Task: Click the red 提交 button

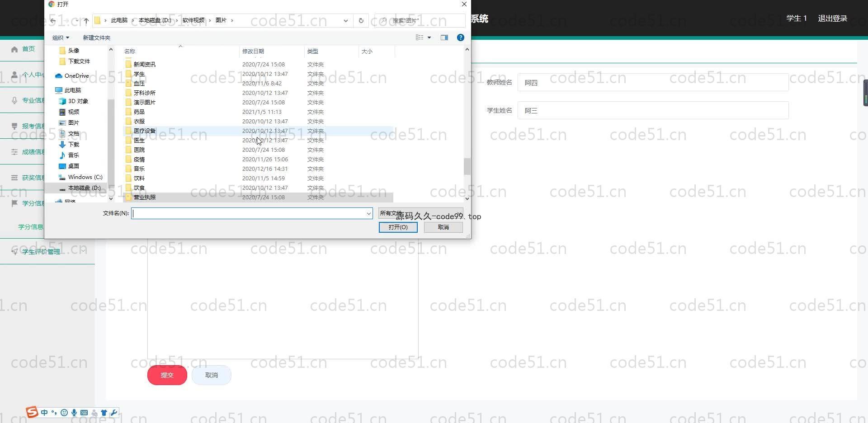Action: 167,375
